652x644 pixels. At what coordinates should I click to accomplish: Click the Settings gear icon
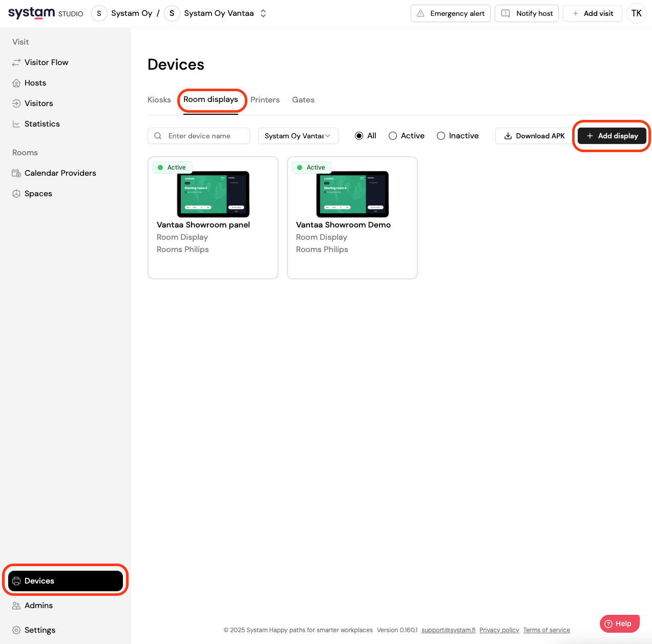[x=16, y=630]
